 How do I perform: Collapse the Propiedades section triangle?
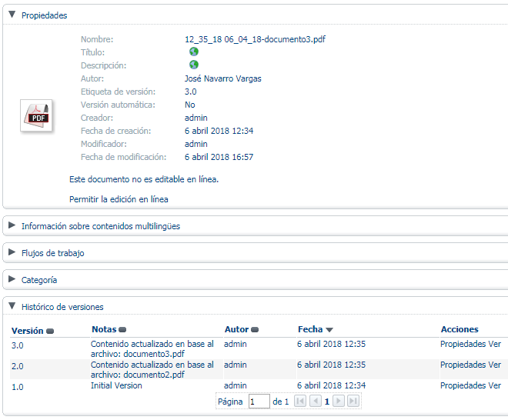pos(12,15)
